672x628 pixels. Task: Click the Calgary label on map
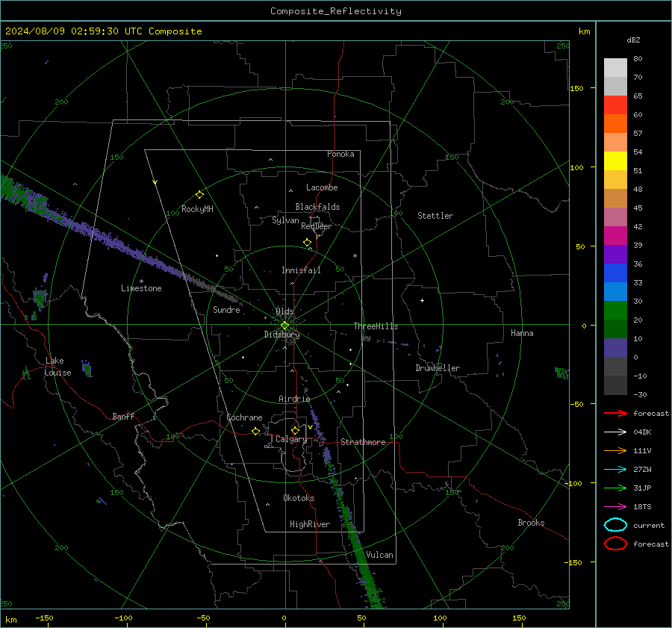(x=291, y=439)
